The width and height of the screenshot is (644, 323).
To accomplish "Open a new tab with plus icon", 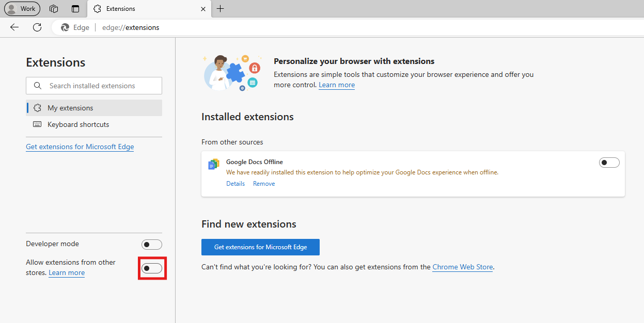I will 221,9.
